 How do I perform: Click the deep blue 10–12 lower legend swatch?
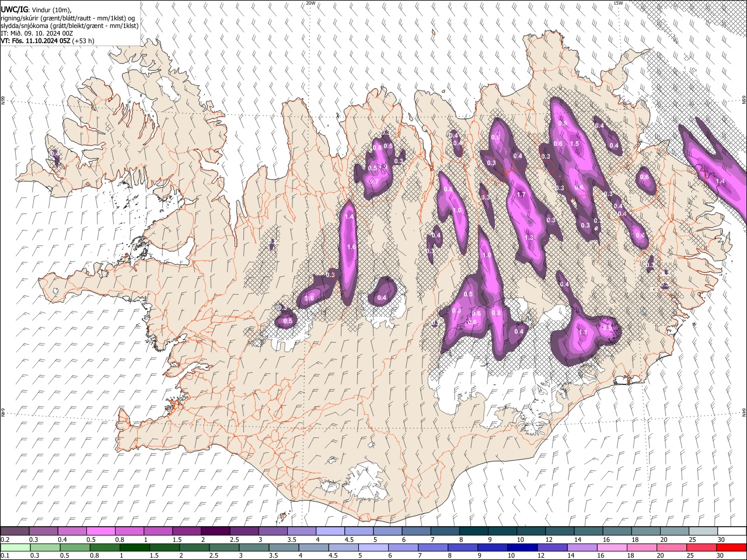pos(521,548)
